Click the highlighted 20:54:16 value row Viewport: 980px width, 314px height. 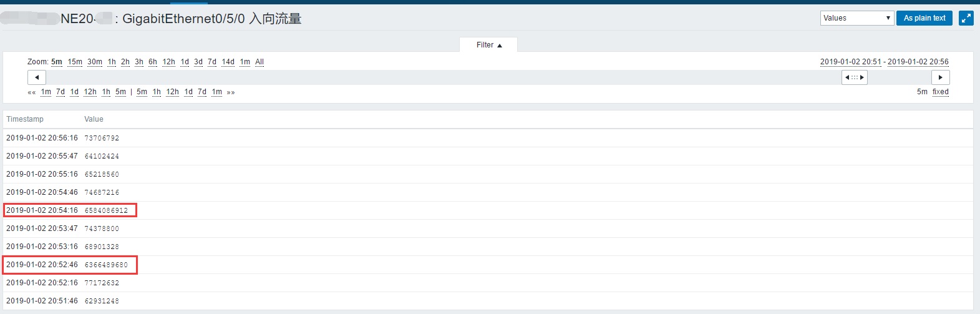70,210
